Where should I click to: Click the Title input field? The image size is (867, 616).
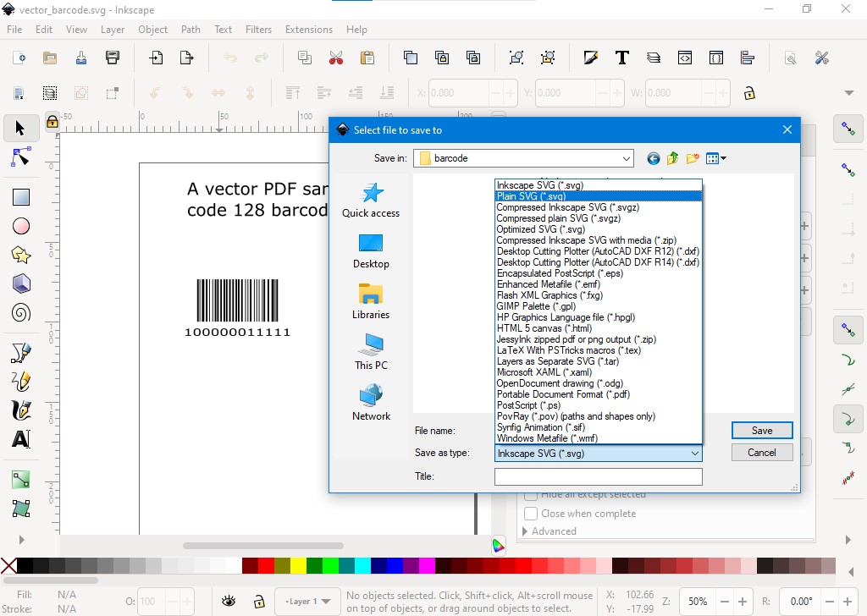pos(598,476)
